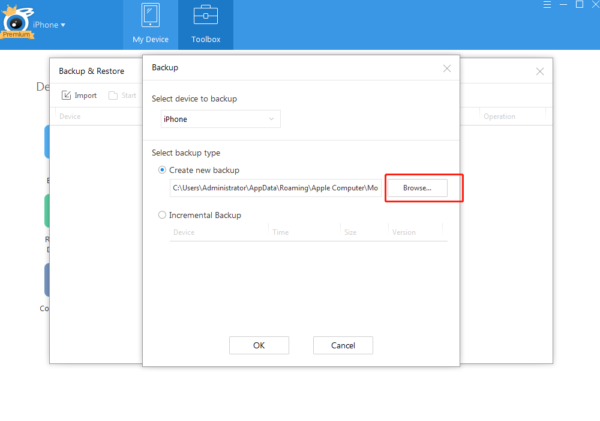Screen dimensions: 600x421
Task: Click the Start icon in Backup & Restore
Action: point(120,96)
